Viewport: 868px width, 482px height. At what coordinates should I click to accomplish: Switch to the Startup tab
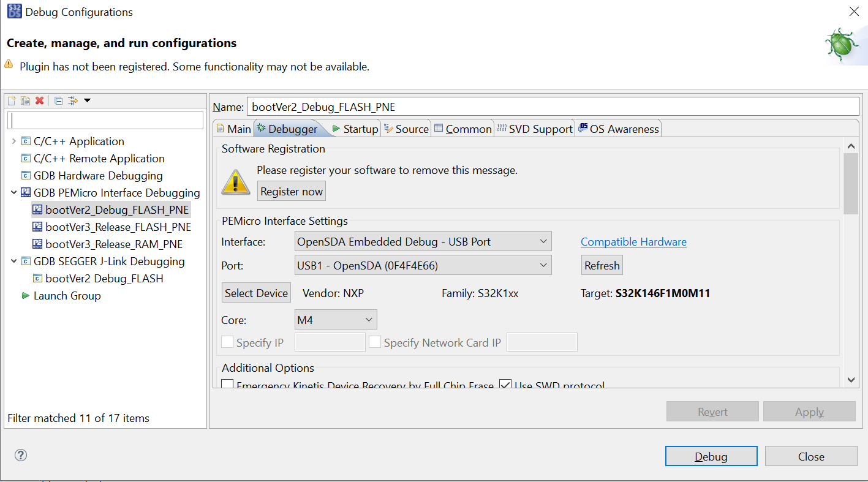361,129
